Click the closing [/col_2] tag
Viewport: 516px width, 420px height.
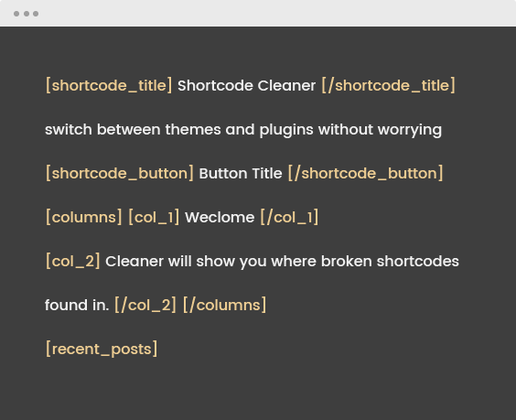pos(145,305)
